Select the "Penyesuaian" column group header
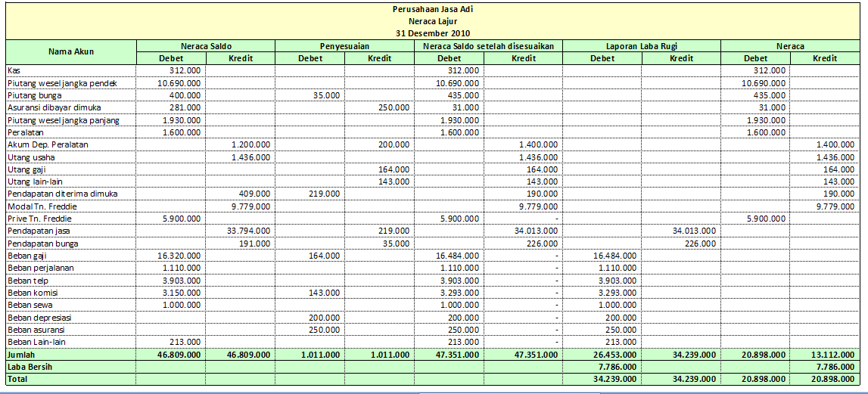Screen dimensions: 868x394 point(344,46)
